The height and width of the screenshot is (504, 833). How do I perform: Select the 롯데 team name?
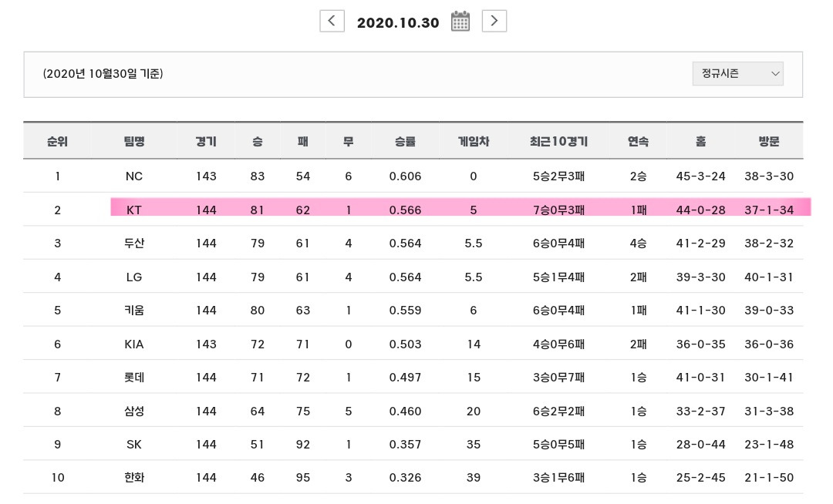[134, 377]
